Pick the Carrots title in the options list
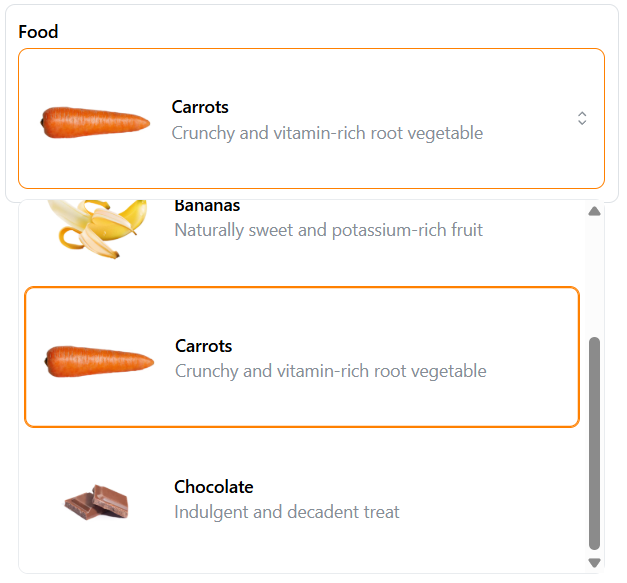 pos(203,346)
